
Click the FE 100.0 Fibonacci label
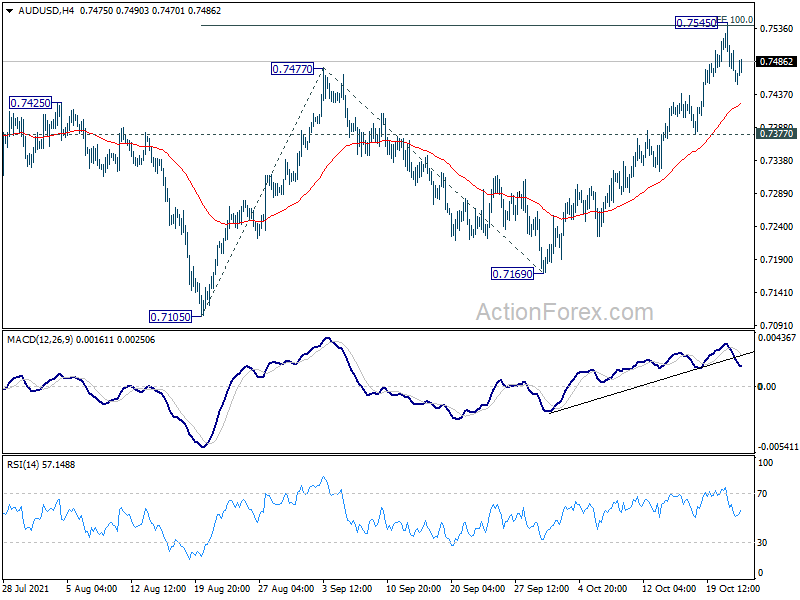pyautogui.click(x=736, y=20)
